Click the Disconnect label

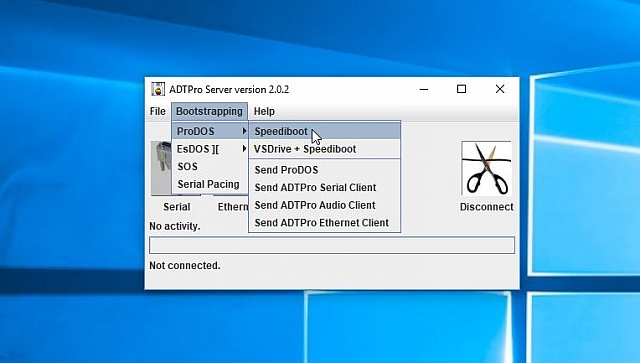pyautogui.click(x=487, y=207)
